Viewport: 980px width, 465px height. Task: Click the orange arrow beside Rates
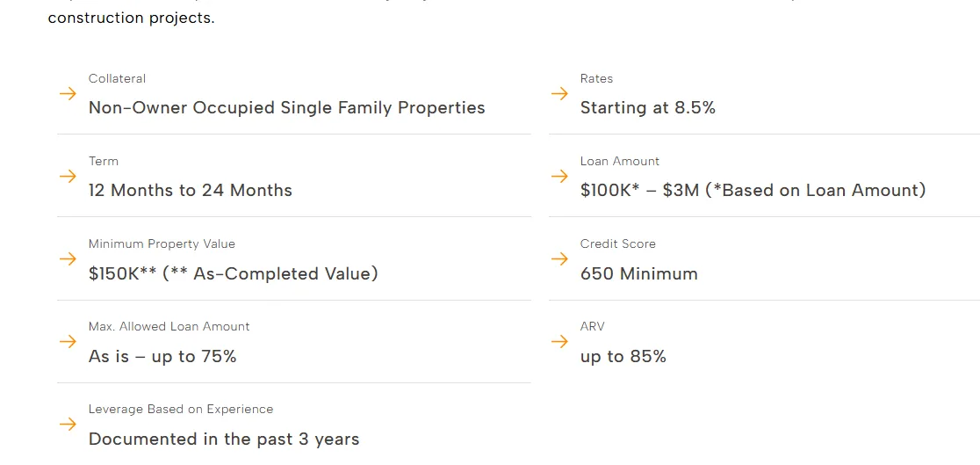(559, 94)
